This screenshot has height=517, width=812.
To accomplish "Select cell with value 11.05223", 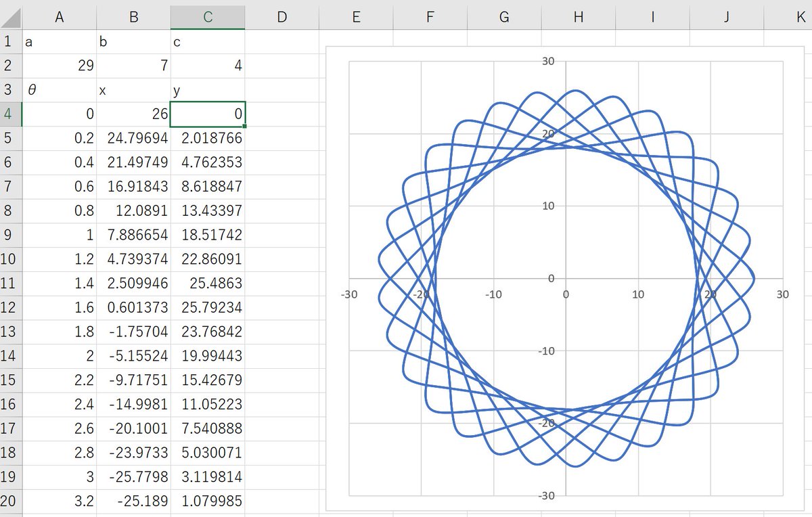I will point(208,405).
